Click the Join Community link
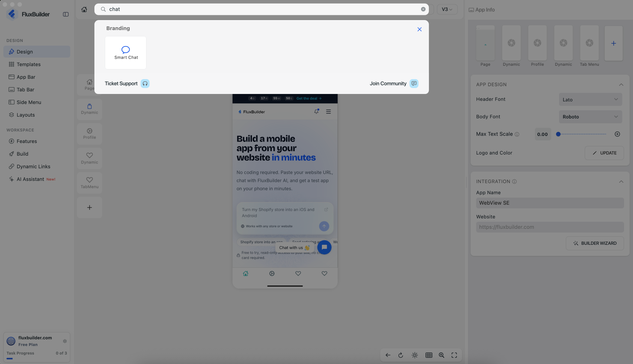This screenshot has width=633, height=364. (394, 84)
